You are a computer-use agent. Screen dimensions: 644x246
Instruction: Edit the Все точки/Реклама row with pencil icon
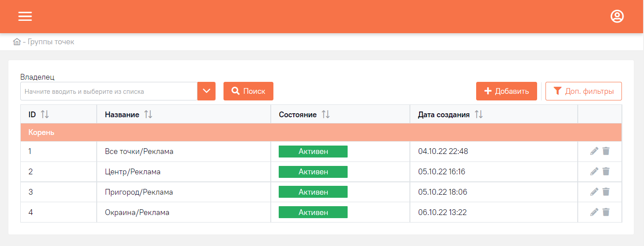pos(594,151)
